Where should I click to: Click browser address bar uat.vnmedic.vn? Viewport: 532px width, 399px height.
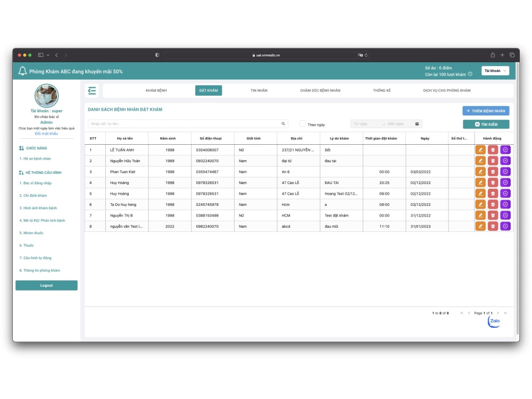click(266, 55)
